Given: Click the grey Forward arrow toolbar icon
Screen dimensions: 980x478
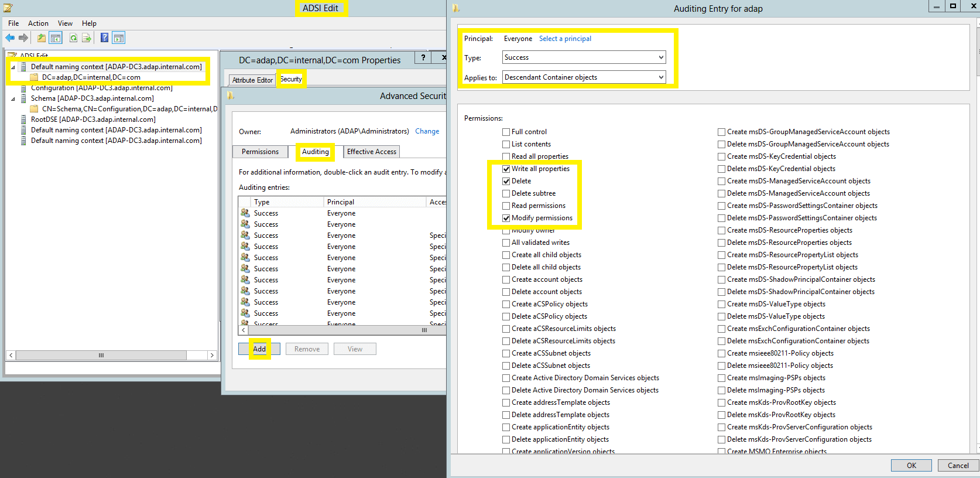Looking at the screenshot, I should point(23,38).
